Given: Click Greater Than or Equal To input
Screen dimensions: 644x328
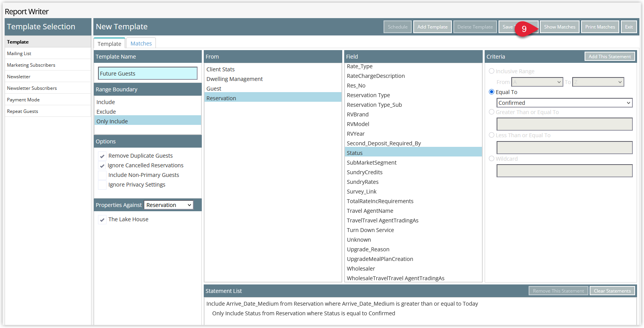Looking at the screenshot, I should click(x=565, y=124).
